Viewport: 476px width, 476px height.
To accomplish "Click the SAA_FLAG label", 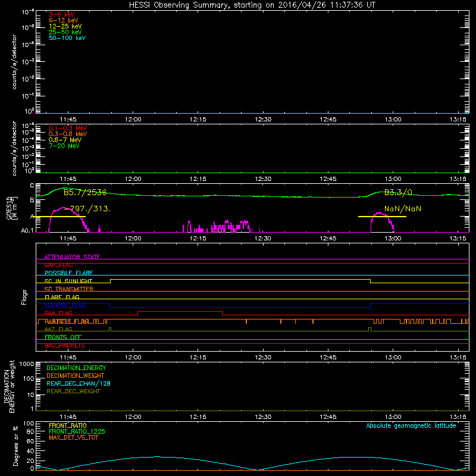I will point(58,313).
